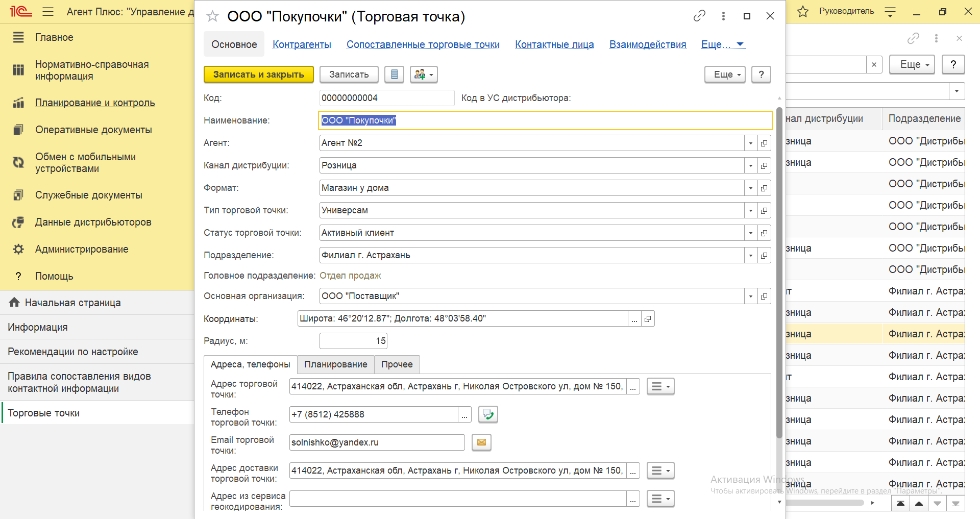
Task: Open the 1C main menu hamburger icon
Action: (48, 12)
